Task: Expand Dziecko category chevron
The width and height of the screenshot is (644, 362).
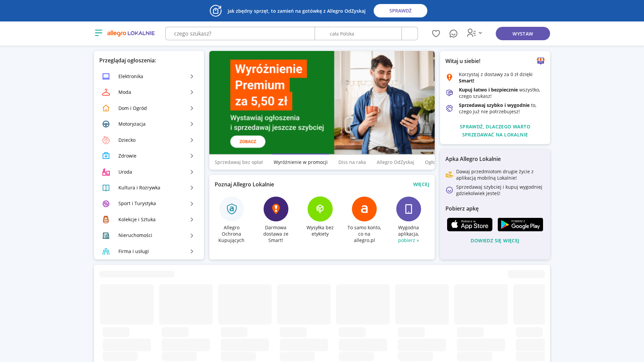Action: click(192, 140)
